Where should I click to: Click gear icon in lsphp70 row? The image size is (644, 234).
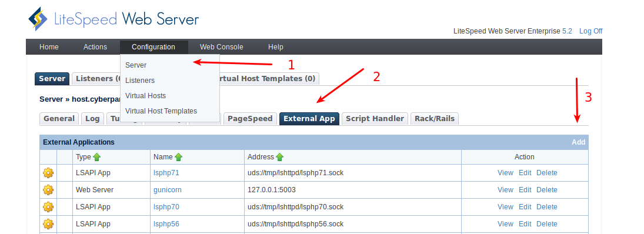point(48,207)
